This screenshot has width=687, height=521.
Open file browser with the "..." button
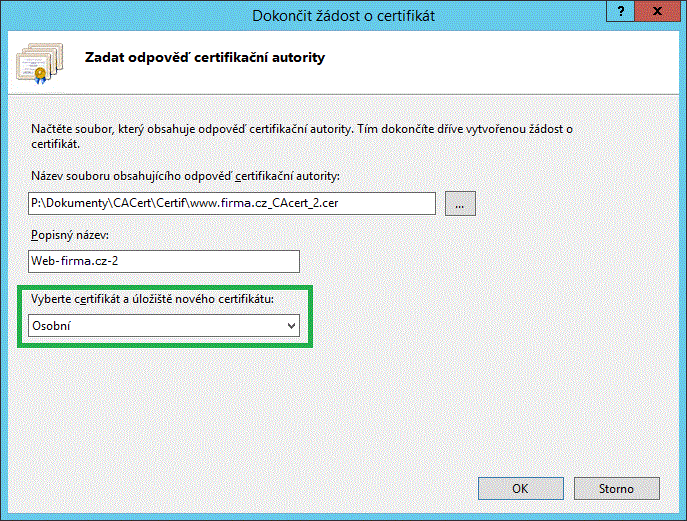460,203
